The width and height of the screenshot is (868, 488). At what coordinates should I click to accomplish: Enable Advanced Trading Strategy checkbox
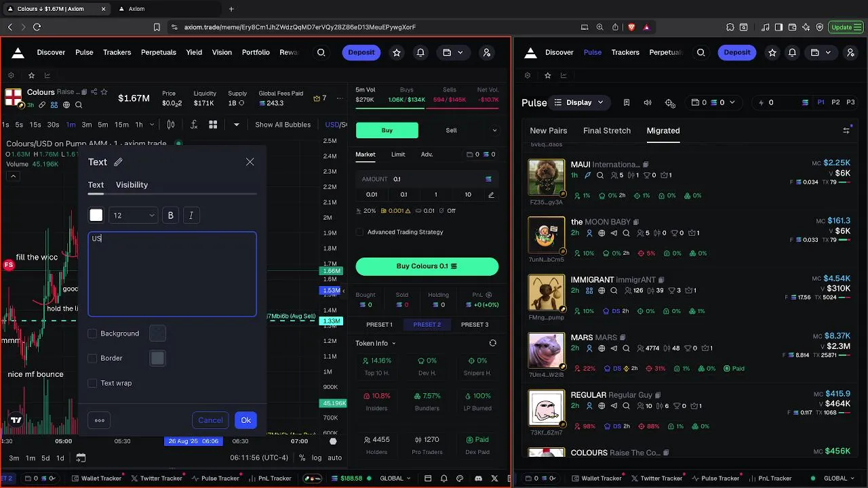click(x=359, y=232)
